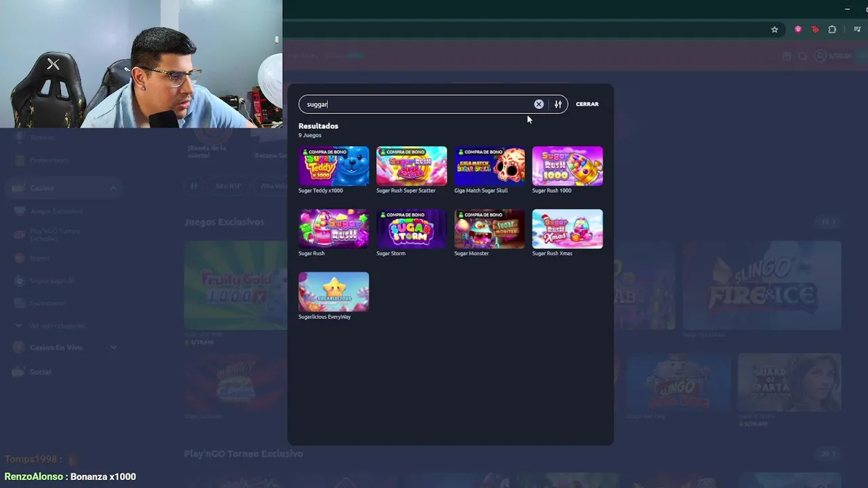Expand 'Ver más categorías' in the sidebar
This screenshot has width=868, height=488.
(x=56, y=326)
